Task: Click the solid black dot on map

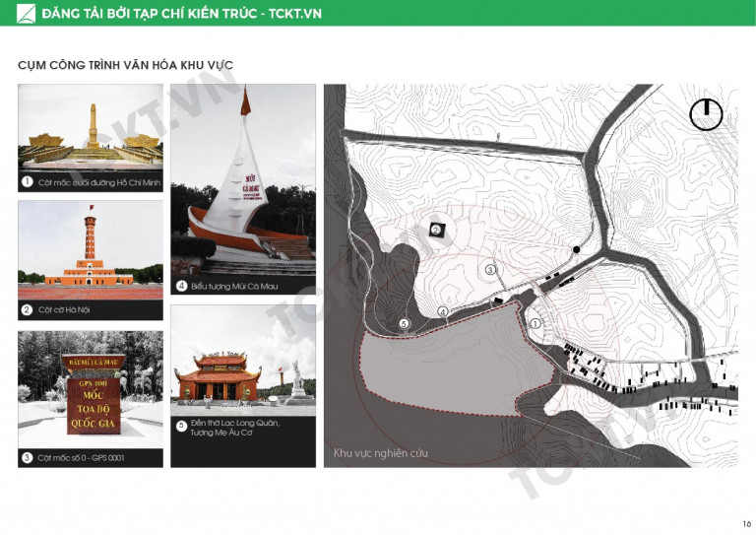Action: point(576,249)
